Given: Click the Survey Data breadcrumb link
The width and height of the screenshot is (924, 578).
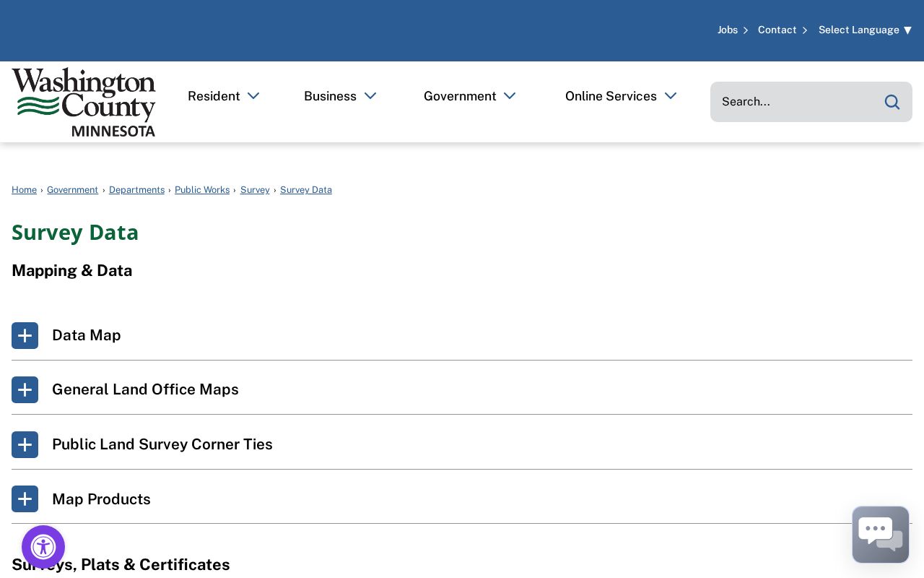Looking at the screenshot, I should (x=306, y=190).
